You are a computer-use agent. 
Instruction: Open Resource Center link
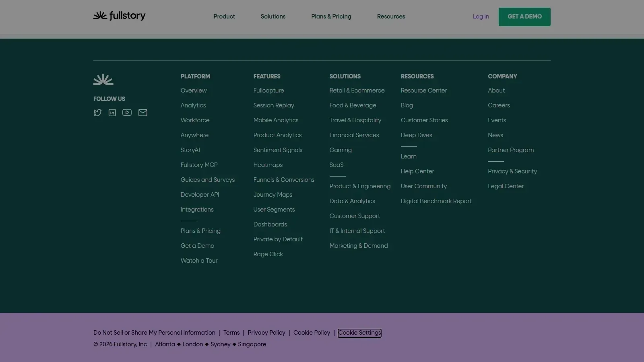pos(424,90)
